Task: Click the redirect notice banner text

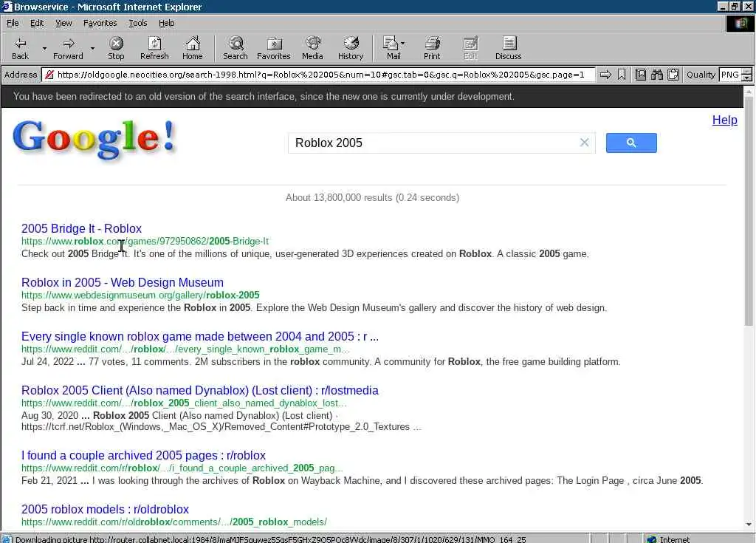Action: pos(264,96)
